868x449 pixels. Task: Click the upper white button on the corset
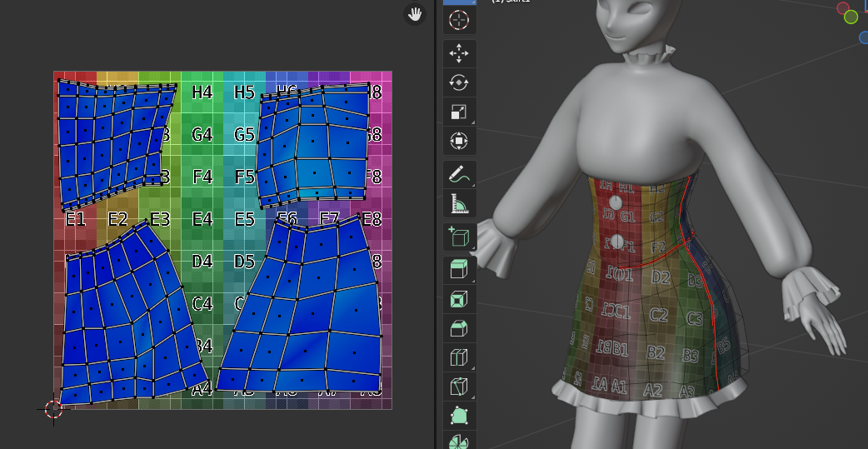pos(615,203)
